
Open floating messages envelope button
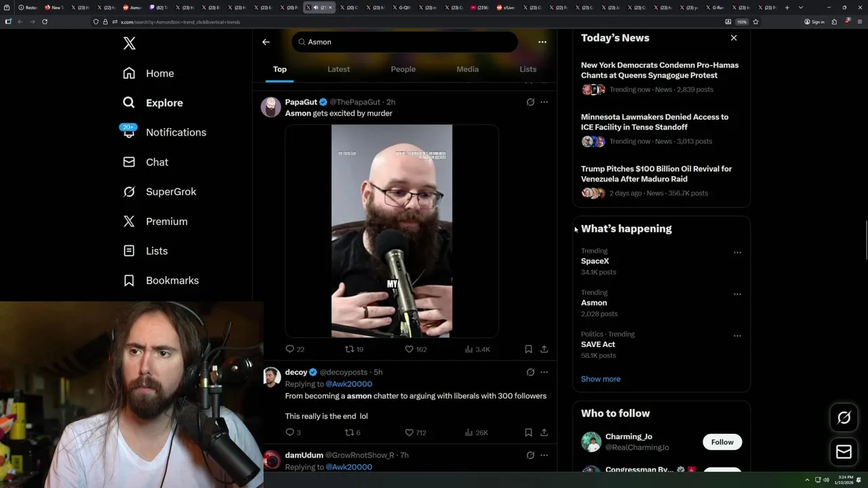844,452
